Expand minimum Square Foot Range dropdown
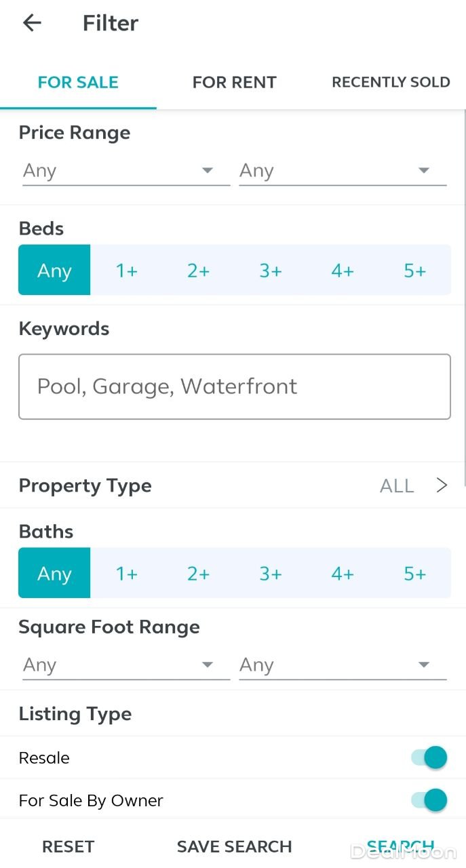Viewport: 466px width, 868px height. (126, 665)
